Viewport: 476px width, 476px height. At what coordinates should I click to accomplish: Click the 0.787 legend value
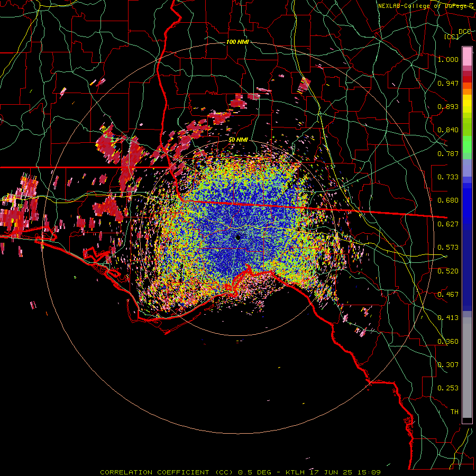pyautogui.click(x=448, y=153)
